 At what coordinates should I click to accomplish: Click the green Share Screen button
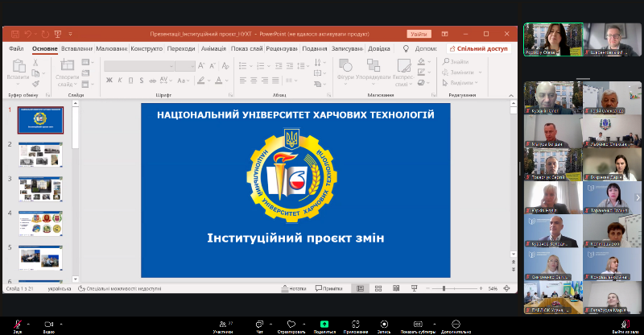[324, 323]
